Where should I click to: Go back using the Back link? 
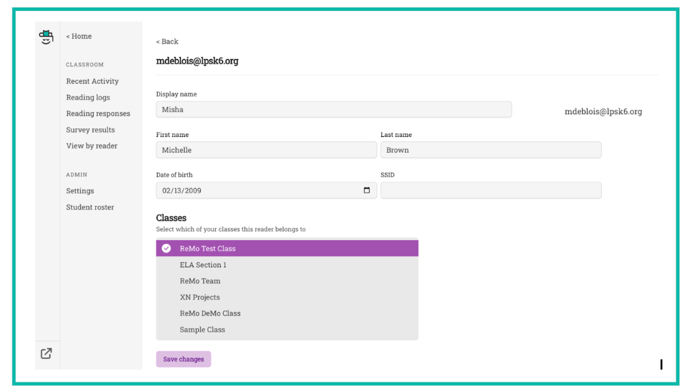click(167, 41)
